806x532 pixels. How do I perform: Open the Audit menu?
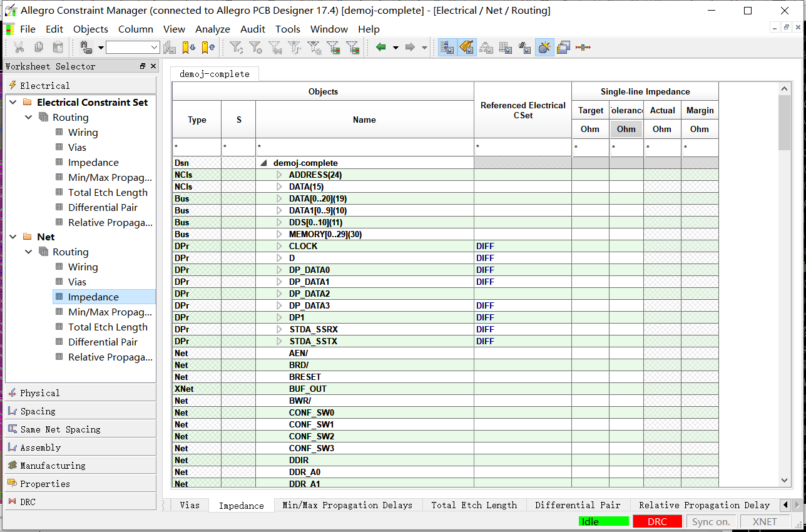(253, 29)
